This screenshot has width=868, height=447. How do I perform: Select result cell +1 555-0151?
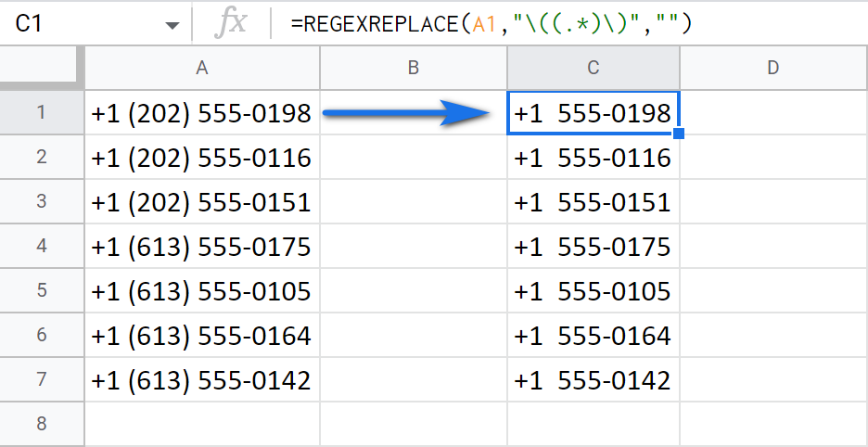(x=594, y=201)
